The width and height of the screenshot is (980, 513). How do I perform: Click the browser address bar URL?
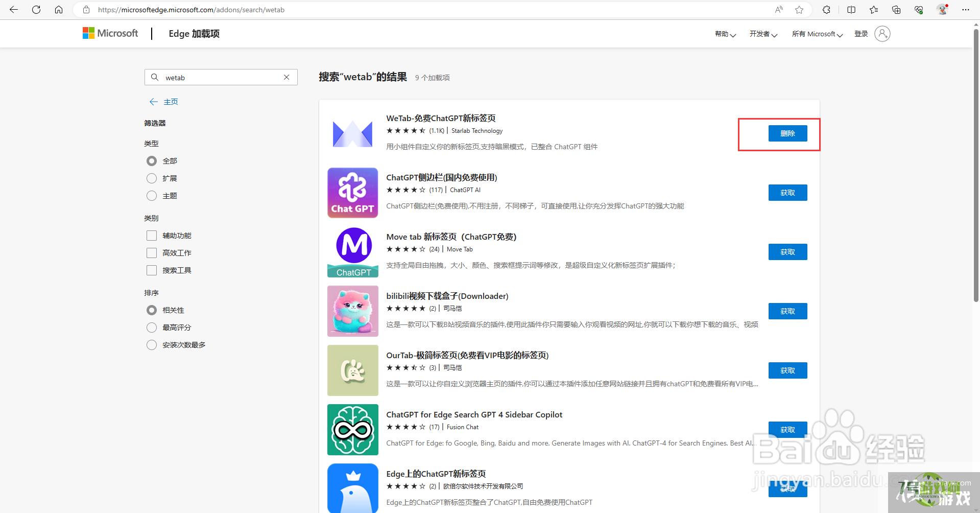point(192,10)
